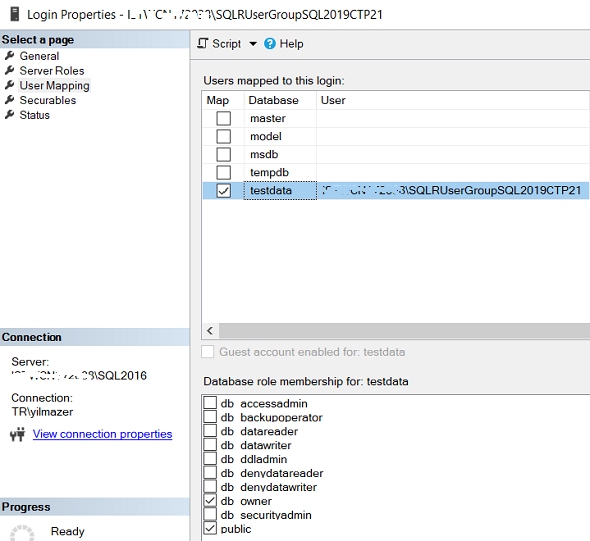Toggle the public role checkbox
Screen dimensions: 590x541
(x=210, y=528)
